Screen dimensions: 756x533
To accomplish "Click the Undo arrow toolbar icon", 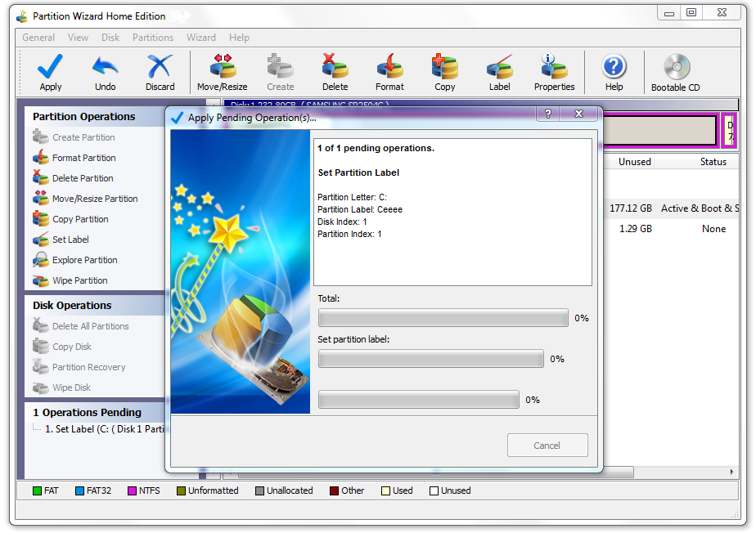I will click(x=105, y=66).
